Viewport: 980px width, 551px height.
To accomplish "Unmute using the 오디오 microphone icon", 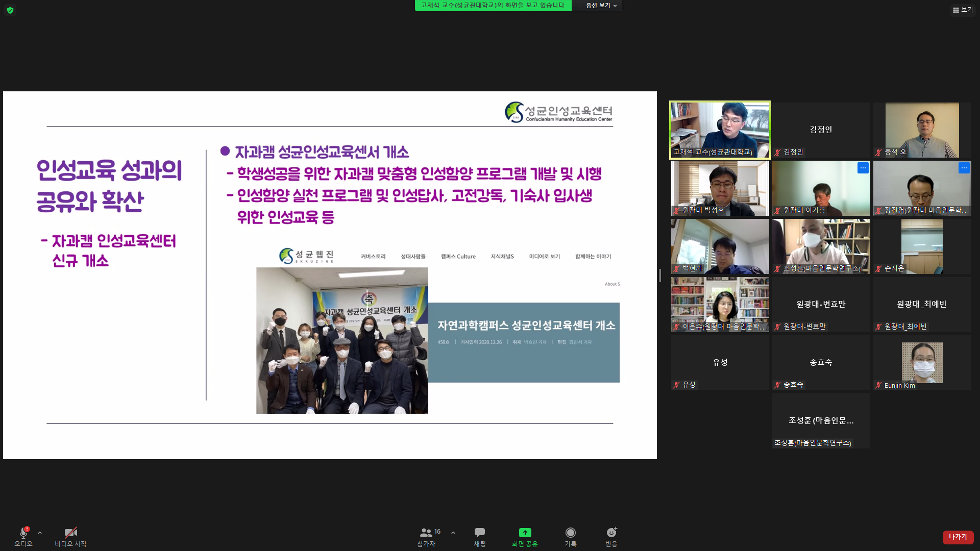I will tap(23, 533).
